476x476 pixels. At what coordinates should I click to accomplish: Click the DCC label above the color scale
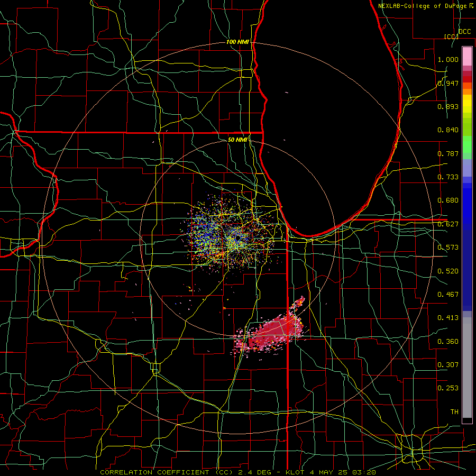[464, 31]
